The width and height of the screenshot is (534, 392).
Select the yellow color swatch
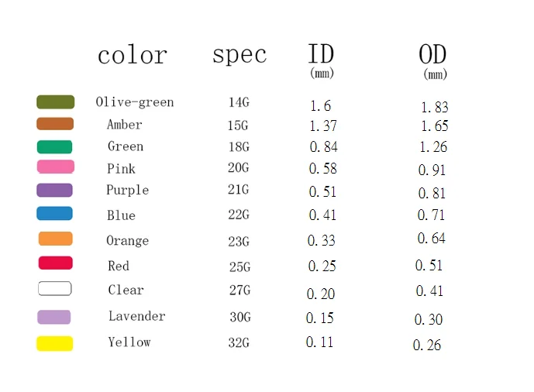(x=54, y=343)
